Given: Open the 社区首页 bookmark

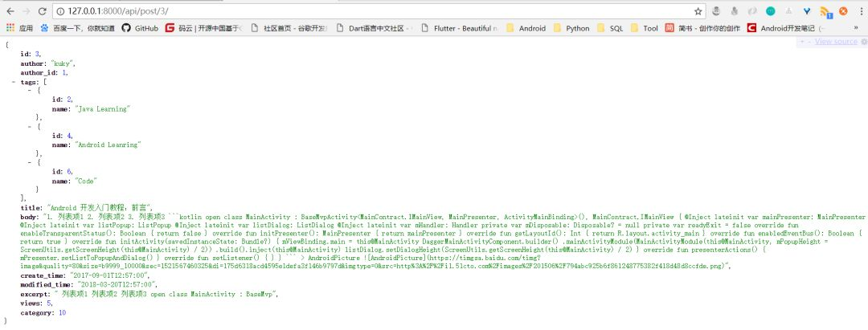Looking at the screenshot, I should pyautogui.click(x=289, y=28).
